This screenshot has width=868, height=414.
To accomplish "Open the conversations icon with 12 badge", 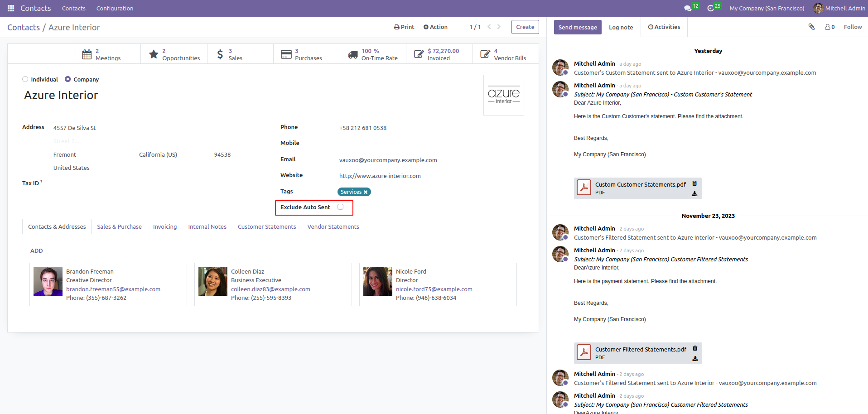I will [688, 8].
